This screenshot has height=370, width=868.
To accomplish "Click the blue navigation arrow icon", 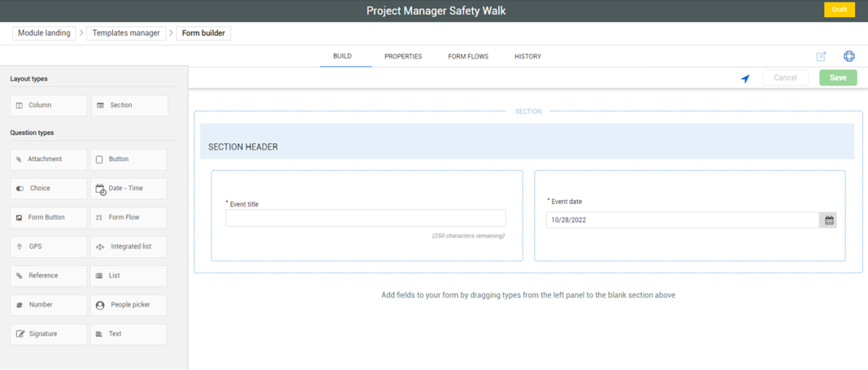I will tap(745, 78).
